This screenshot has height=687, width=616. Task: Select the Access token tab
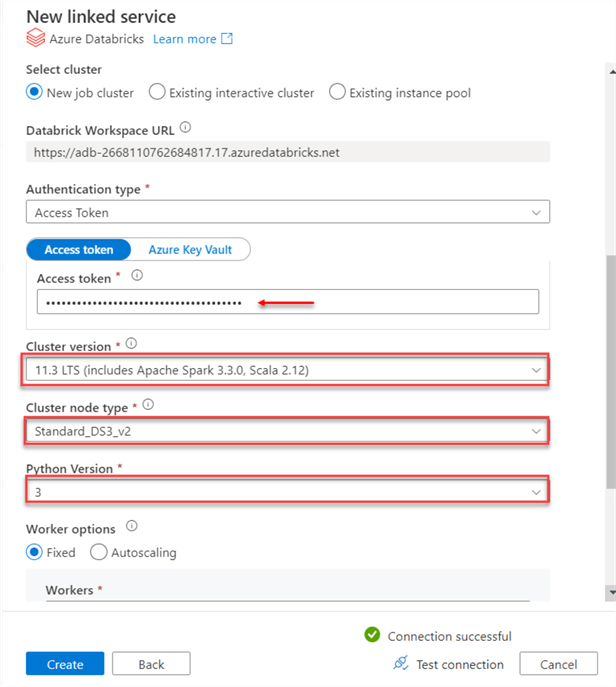pos(79,249)
